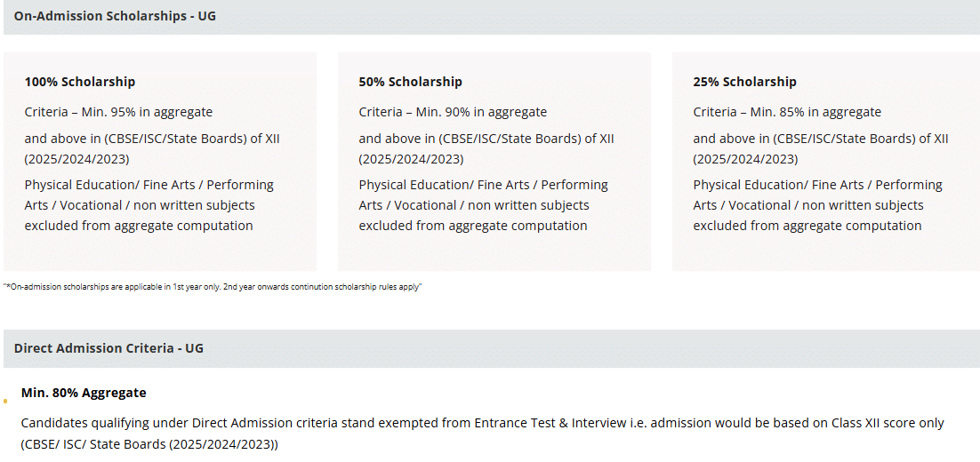This screenshot has height=462, width=980.
Task: Click the Min. 90% in aggregate criteria line
Action: (453, 112)
